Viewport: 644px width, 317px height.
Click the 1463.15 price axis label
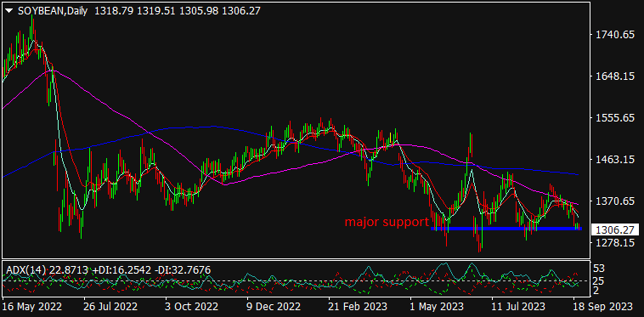pos(614,159)
